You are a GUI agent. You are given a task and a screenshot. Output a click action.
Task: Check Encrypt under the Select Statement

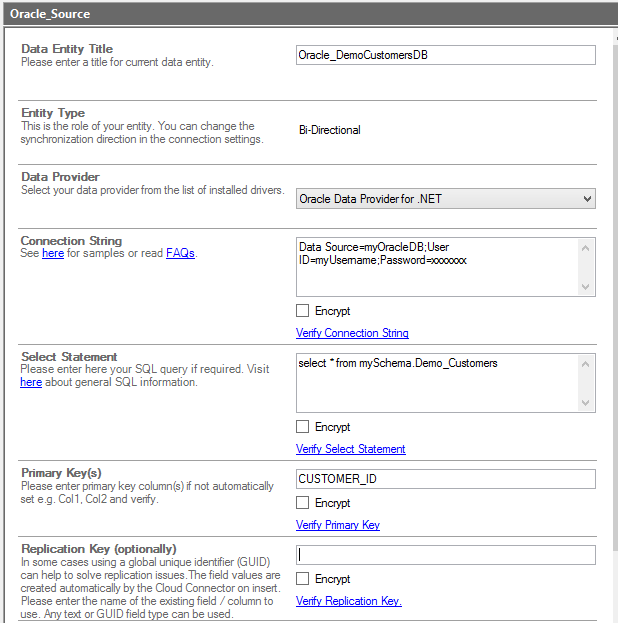[x=303, y=427]
